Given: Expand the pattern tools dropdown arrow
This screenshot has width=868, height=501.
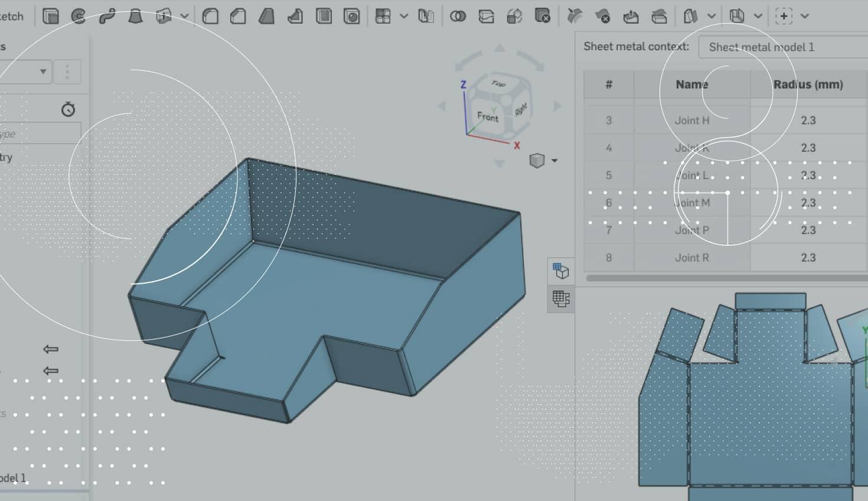Looking at the screenshot, I should tap(404, 16).
